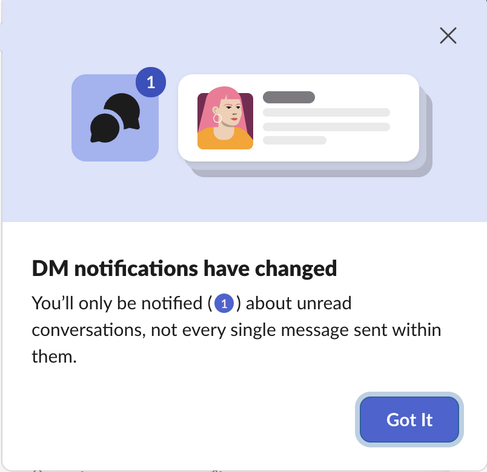
Task: Click the second light gray message line
Action: pos(326,127)
